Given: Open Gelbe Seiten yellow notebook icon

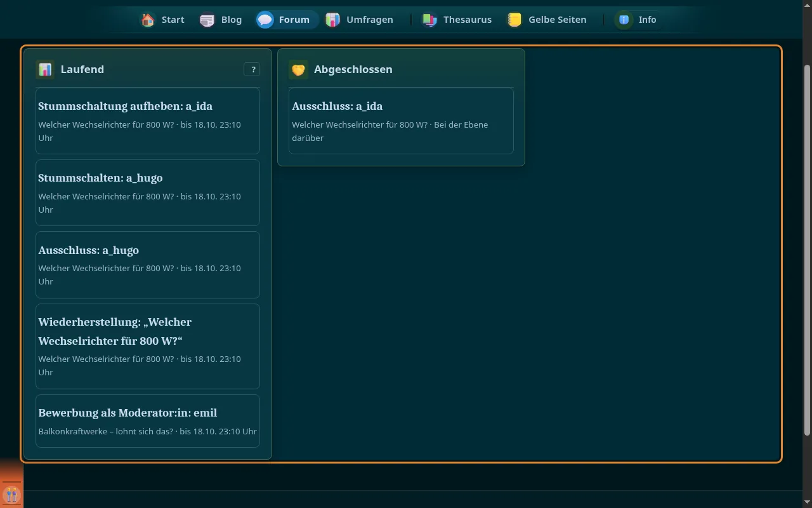Looking at the screenshot, I should [514, 20].
